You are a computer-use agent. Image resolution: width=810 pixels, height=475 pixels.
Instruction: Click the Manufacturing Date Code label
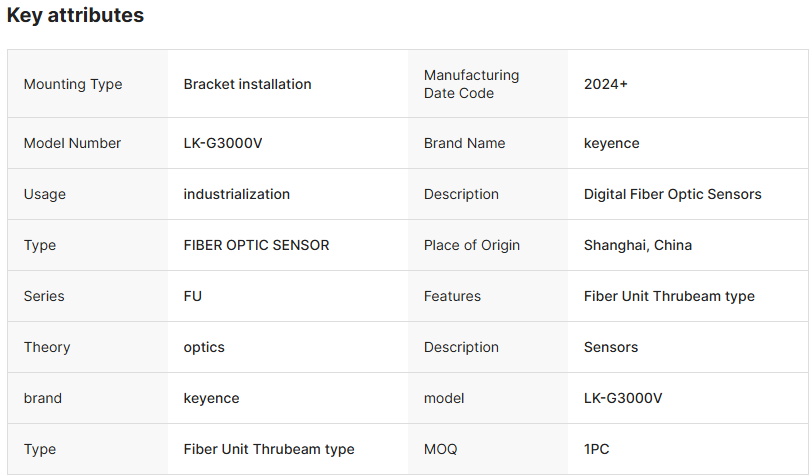pyautogui.click(x=471, y=84)
